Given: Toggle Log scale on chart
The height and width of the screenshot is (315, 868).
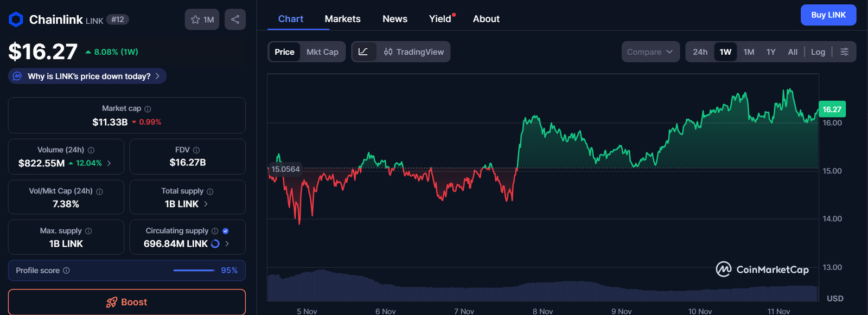Looking at the screenshot, I should tap(818, 52).
